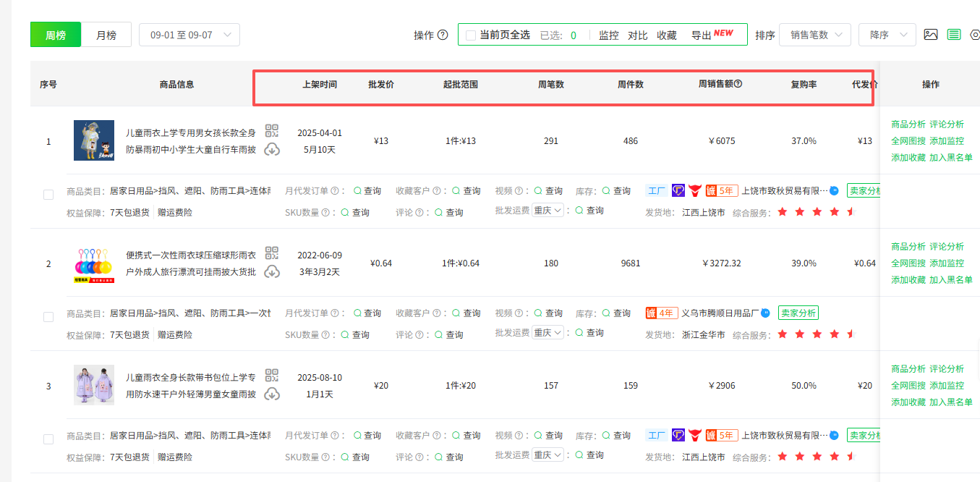Click blue chat icon beside 义乌市腾顺日用品厂
The width and height of the screenshot is (980, 482).
click(x=765, y=313)
